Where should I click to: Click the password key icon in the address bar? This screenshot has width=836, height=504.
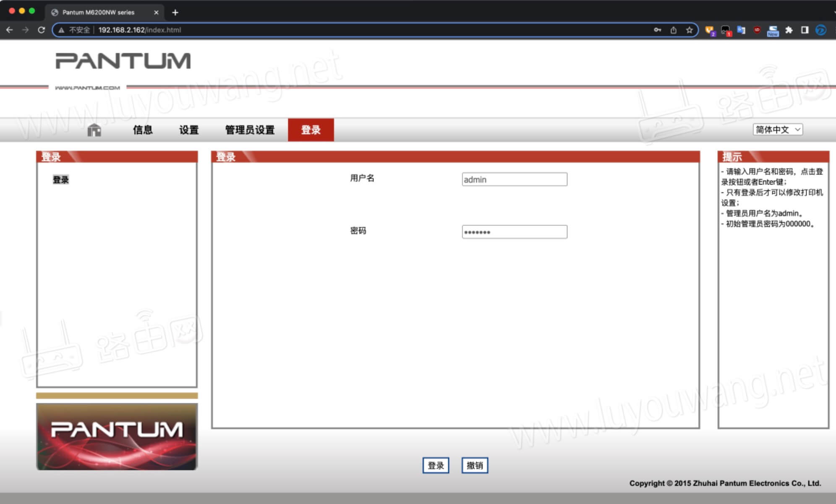click(x=657, y=30)
